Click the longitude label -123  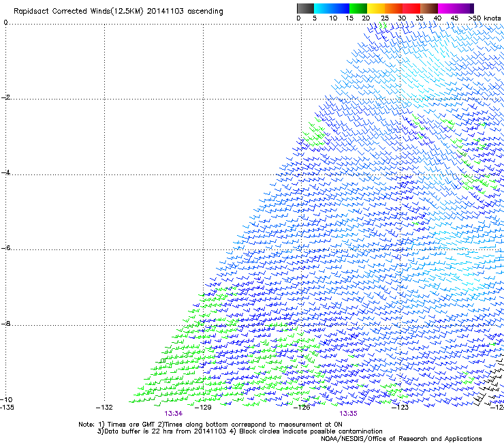tap(400, 408)
